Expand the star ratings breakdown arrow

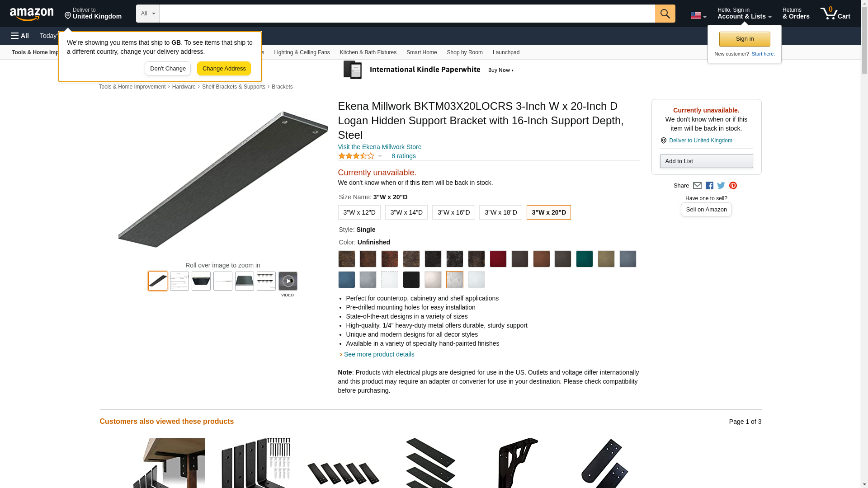380,156
